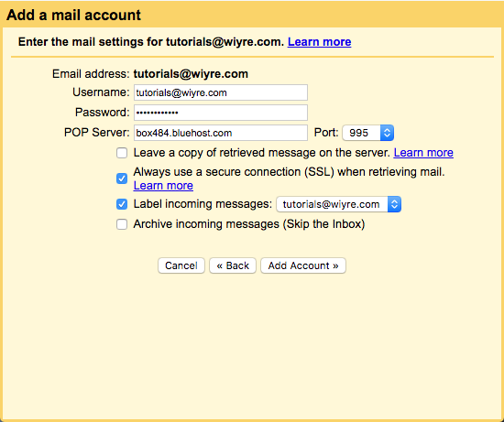Go Back to previous step
504x422 pixels.
tap(233, 265)
